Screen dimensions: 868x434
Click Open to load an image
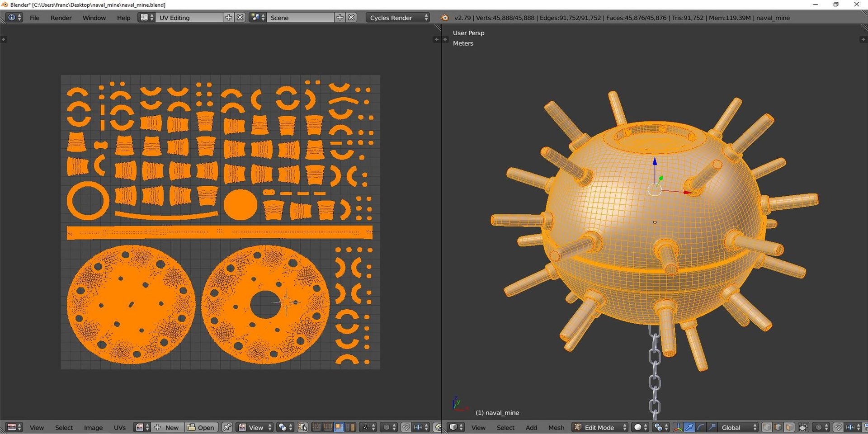pyautogui.click(x=201, y=427)
